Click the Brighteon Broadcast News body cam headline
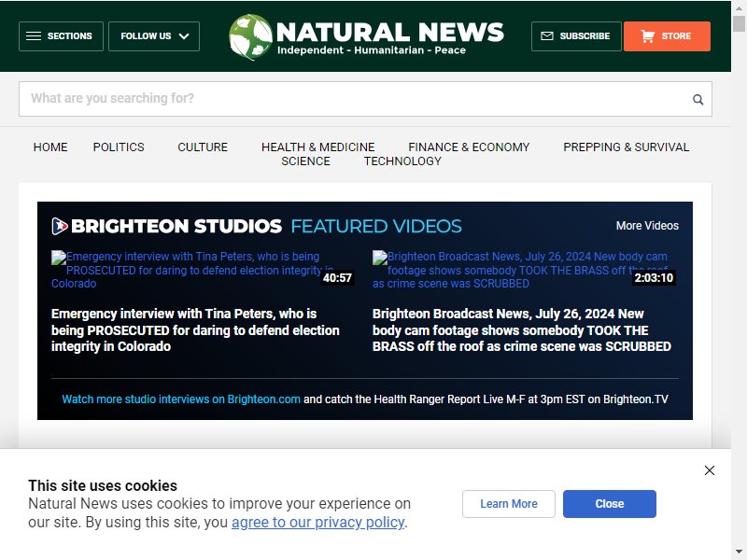Screen dimensions: 747x560 522,330
